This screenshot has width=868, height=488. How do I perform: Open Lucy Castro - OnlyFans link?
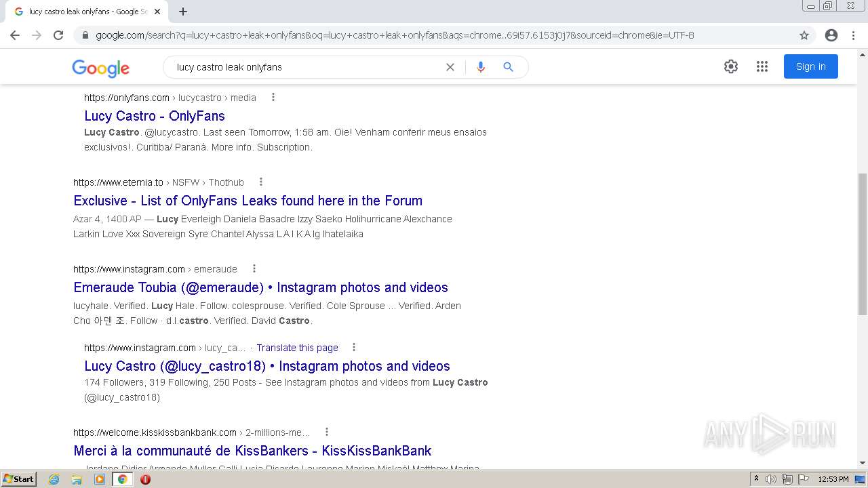[x=155, y=116]
